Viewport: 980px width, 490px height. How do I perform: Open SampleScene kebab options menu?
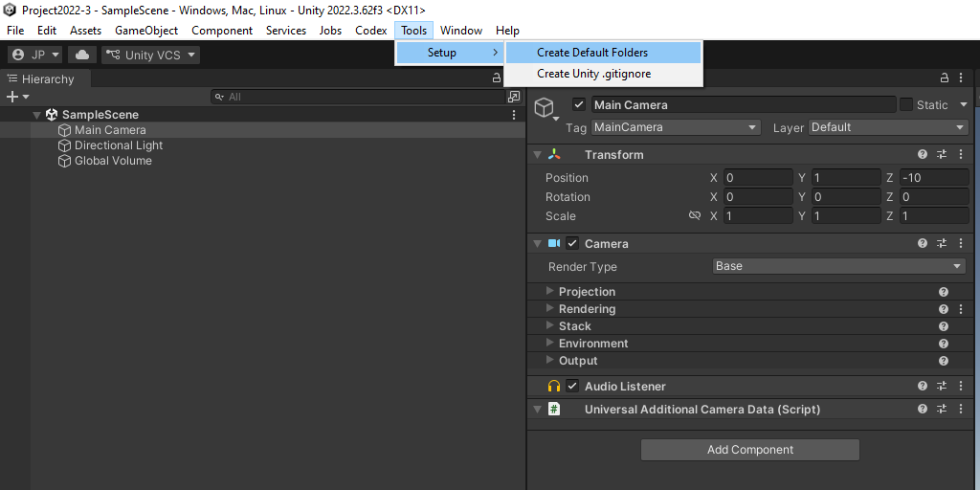(514, 115)
